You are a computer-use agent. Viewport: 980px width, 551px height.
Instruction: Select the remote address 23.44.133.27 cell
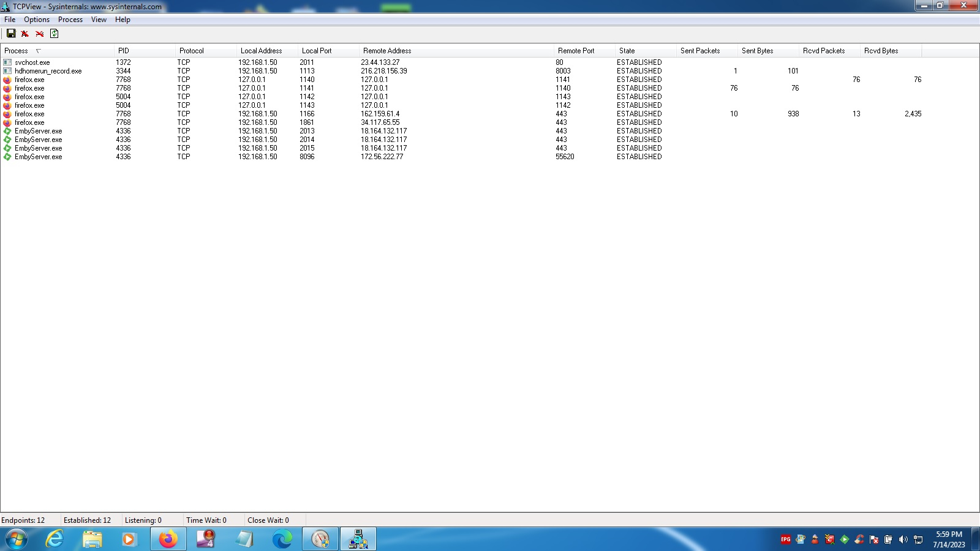tap(380, 62)
